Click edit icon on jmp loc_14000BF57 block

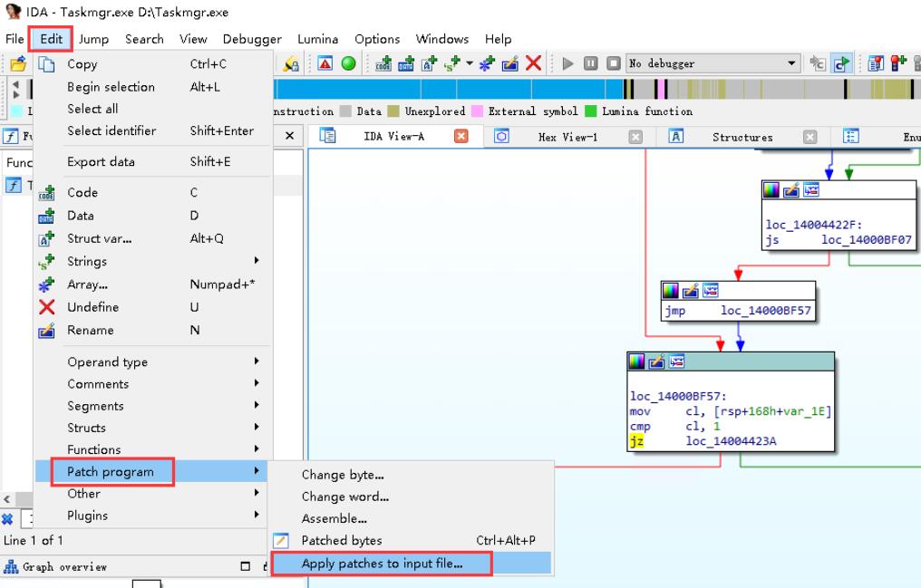coord(690,291)
